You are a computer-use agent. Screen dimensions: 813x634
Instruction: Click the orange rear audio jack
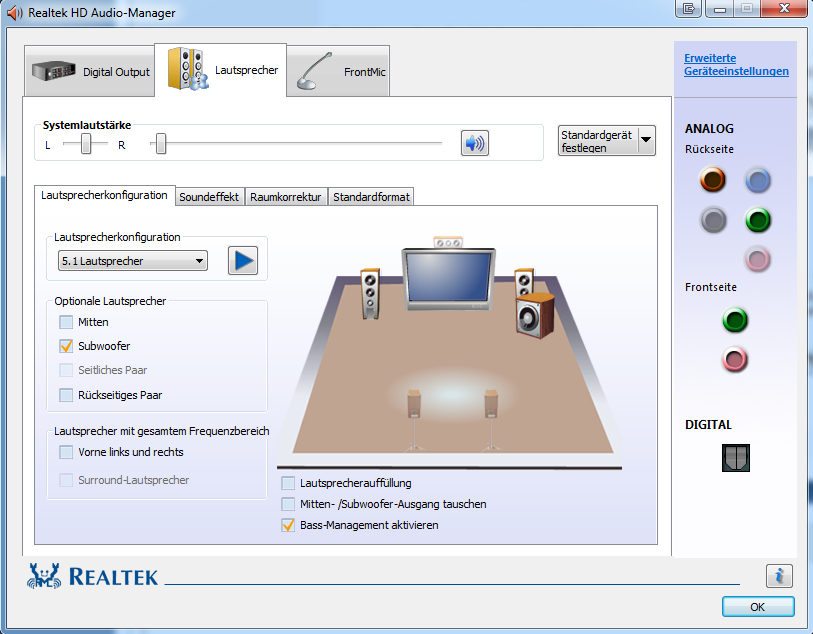pyautogui.click(x=713, y=180)
